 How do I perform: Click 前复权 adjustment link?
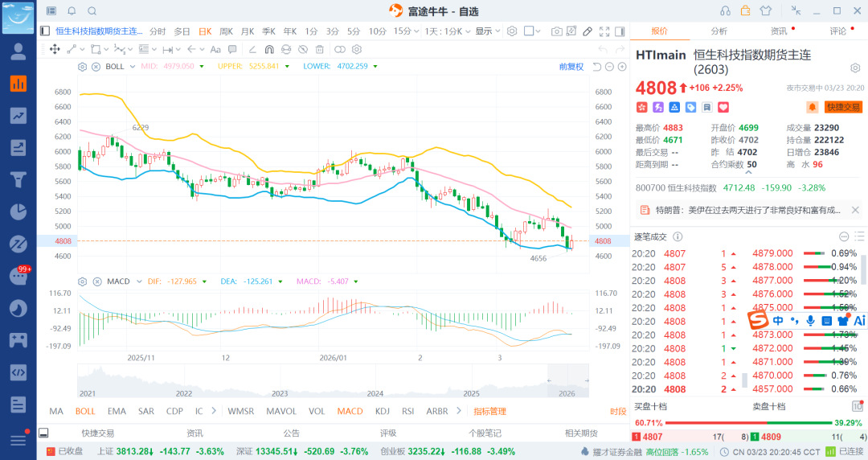pyautogui.click(x=571, y=67)
